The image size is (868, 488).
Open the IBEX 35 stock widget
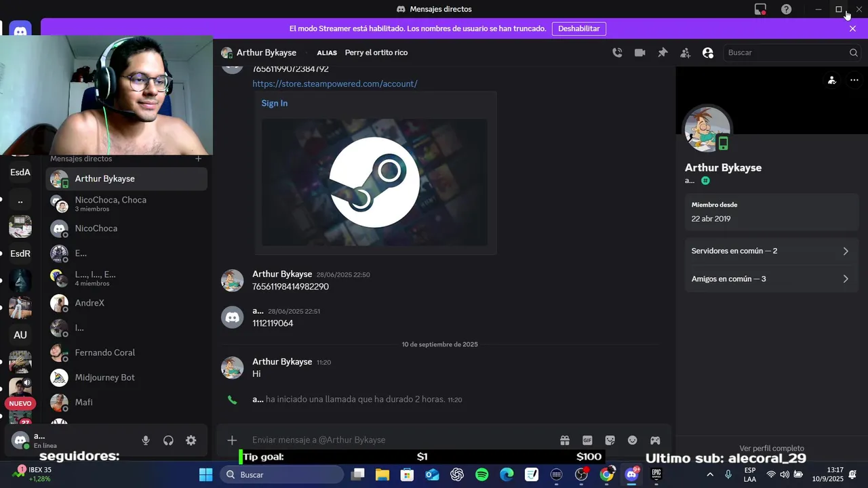pyautogui.click(x=32, y=474)
